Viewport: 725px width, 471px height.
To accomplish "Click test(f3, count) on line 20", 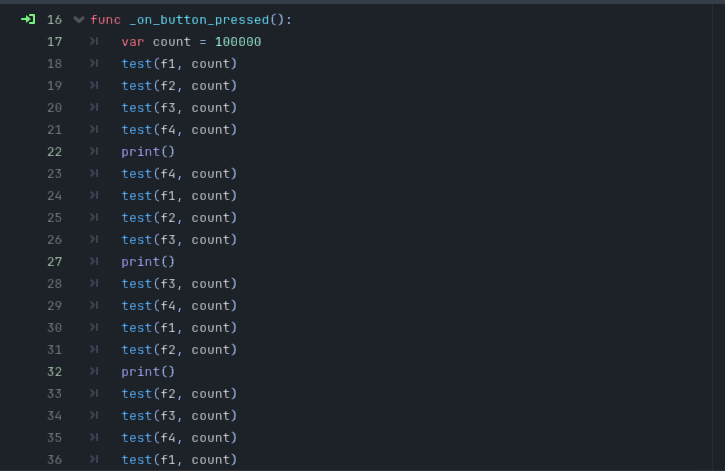I will pyautogui.click(x=179, y=108).
